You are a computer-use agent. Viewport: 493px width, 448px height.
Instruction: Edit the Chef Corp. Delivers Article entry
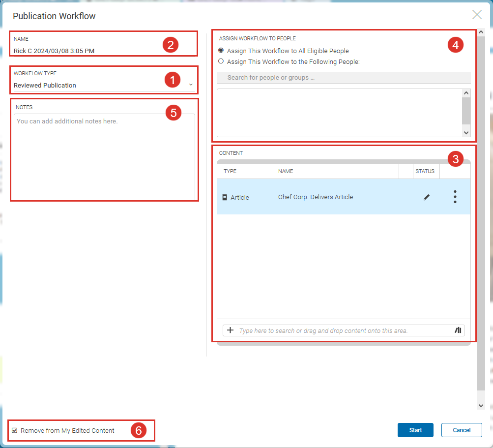tap(426, 197)
